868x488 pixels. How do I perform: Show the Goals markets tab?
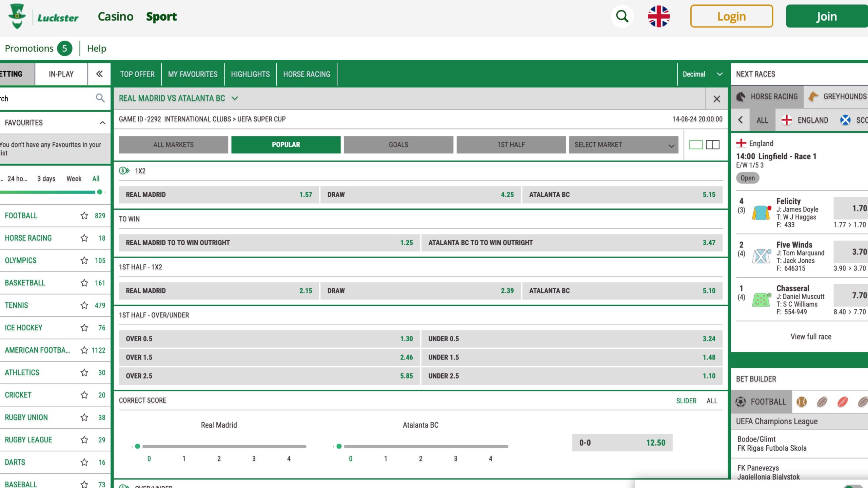398,145
